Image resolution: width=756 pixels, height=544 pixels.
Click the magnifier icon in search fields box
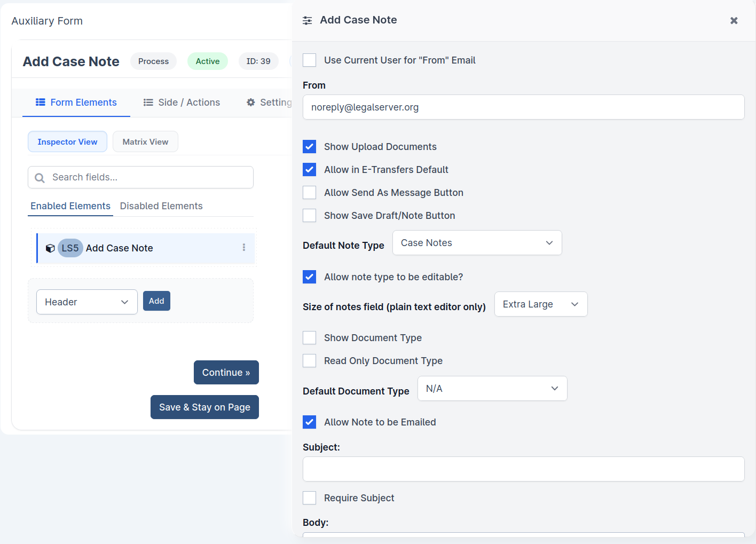click(x=40, y=178)
